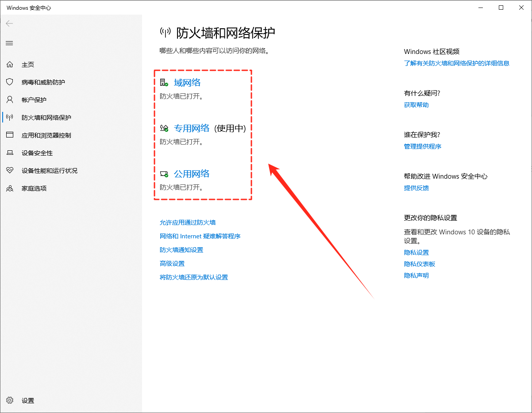
Task: Launch 网络和 Internet 疑难解答程序
Action: (200, 236)
